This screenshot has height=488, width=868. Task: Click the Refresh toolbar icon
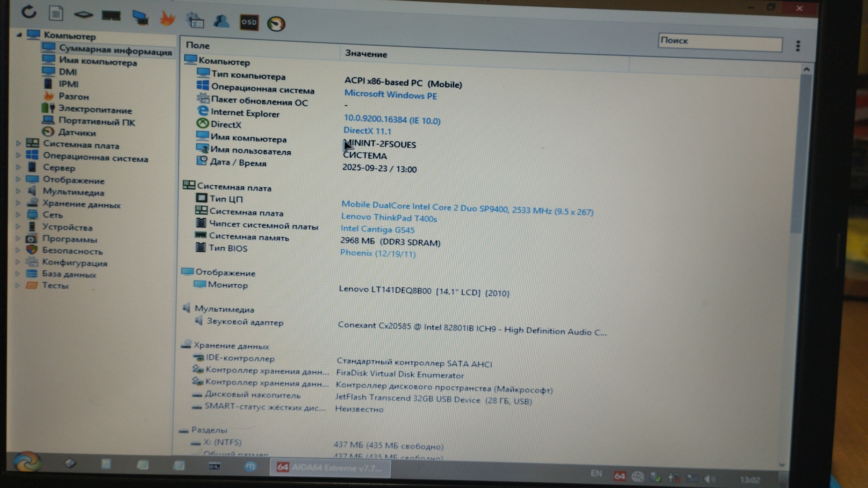coord(29,12)
